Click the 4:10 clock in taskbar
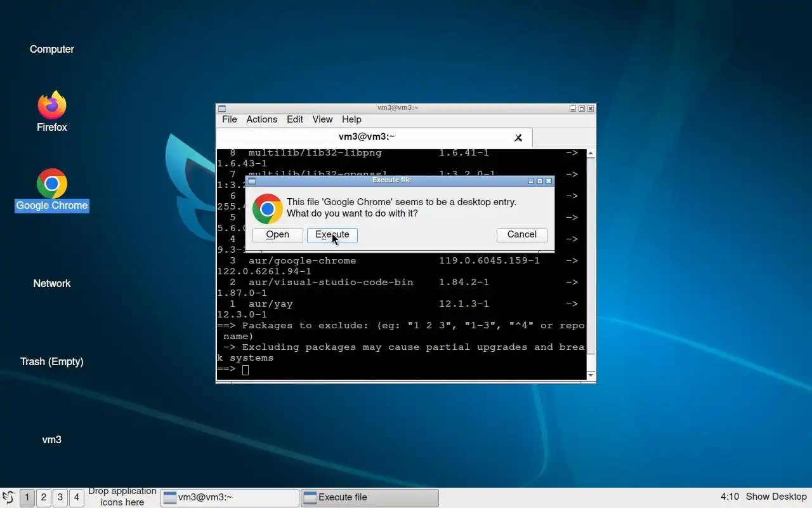 point(730,497)
